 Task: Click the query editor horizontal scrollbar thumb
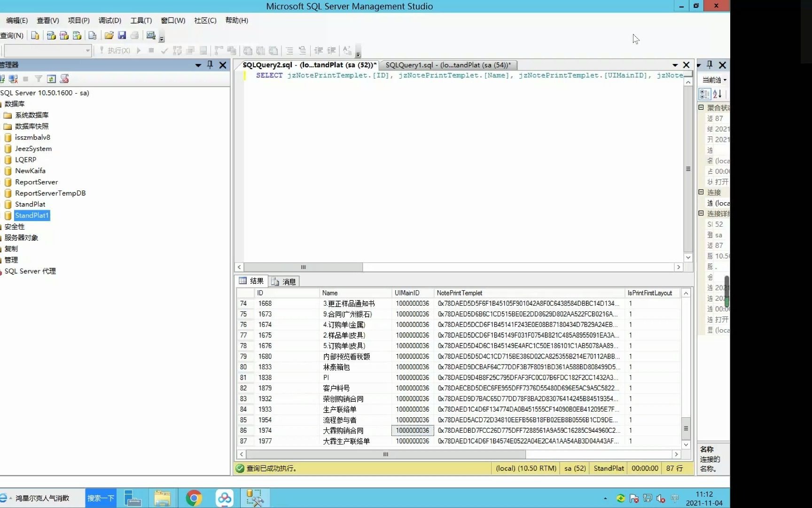[x=304, y=267]
